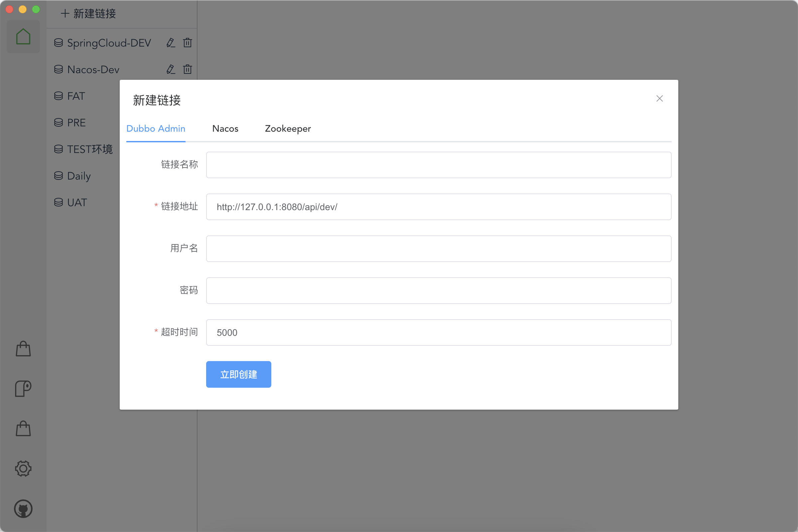Switch to the Nacos tab
The width and height of the screenshot is (798, 532).
tap(225, 129)
